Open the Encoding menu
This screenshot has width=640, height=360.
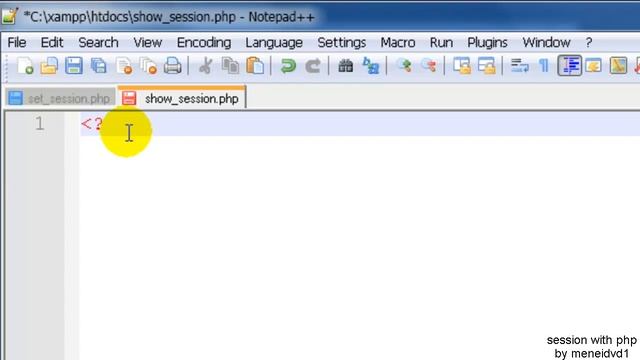click(x=204, y=42)
